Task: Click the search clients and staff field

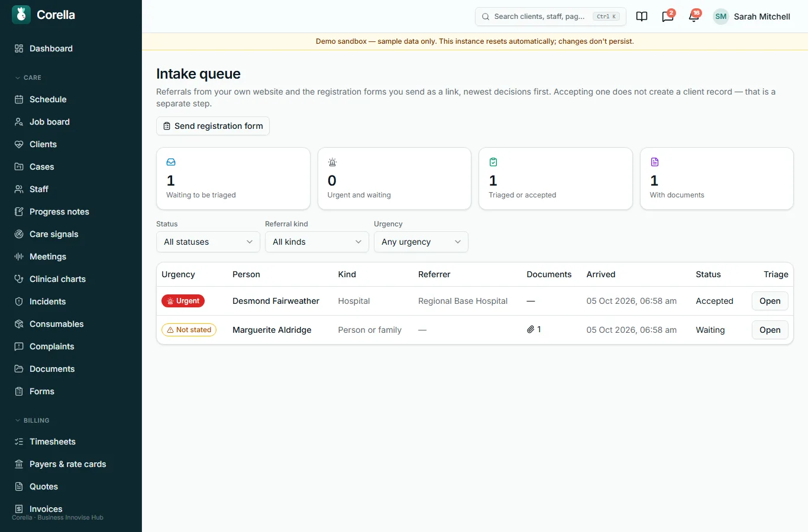Action: 550,17
